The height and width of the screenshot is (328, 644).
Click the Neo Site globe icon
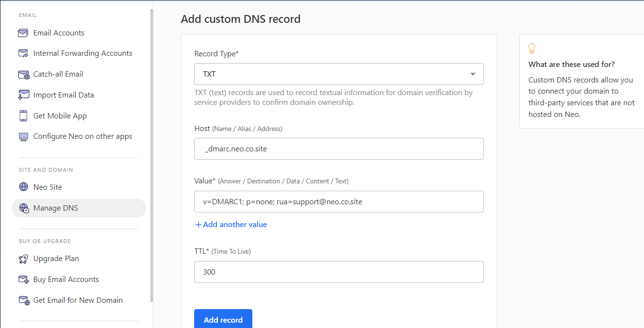click(23, 187)
